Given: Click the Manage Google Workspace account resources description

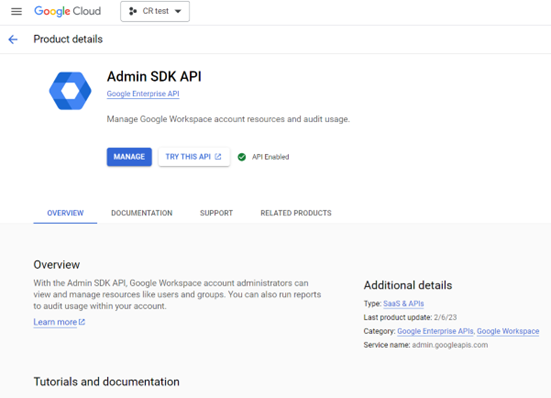Looking at the screenshot, I should (x=228, y=119).
